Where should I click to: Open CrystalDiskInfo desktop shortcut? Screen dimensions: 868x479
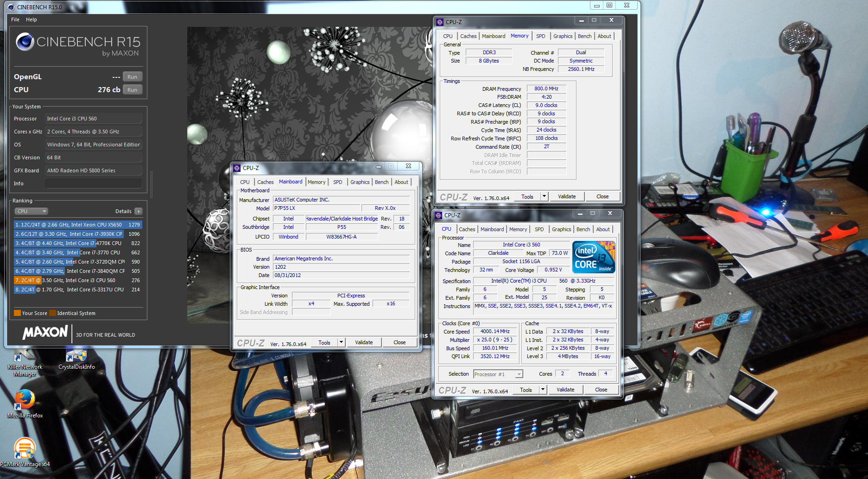[76, 359]
